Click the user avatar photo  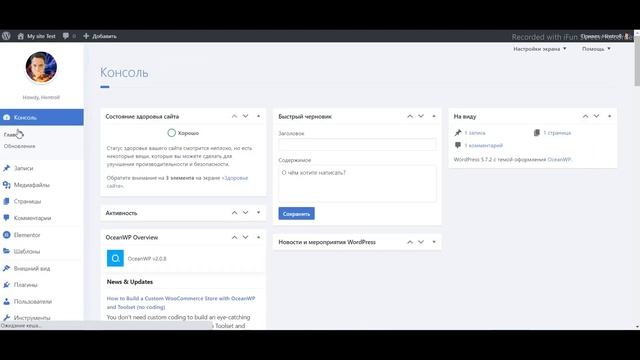point(41,67)
